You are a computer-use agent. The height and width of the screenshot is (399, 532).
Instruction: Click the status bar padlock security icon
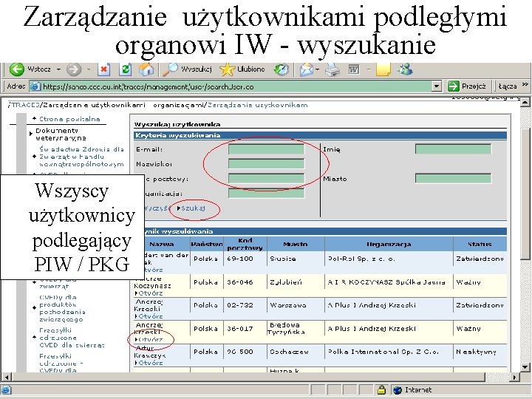tap(381, 390)
